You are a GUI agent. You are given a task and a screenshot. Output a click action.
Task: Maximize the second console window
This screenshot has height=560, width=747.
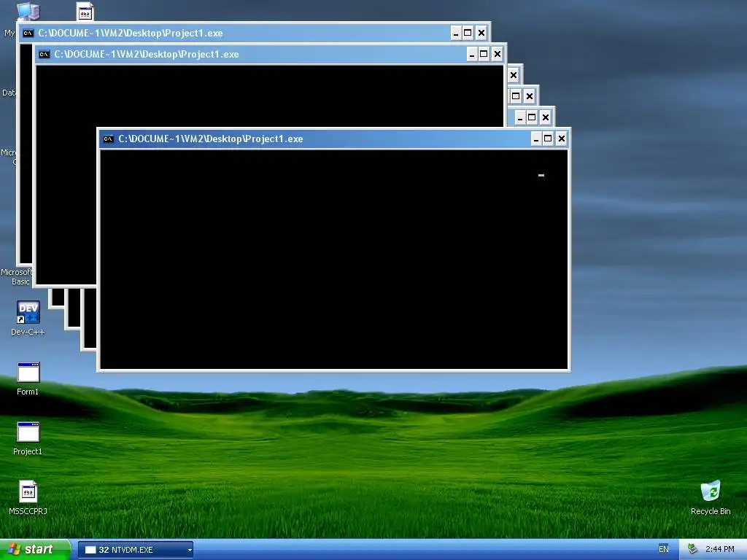(x=484, y=54)
